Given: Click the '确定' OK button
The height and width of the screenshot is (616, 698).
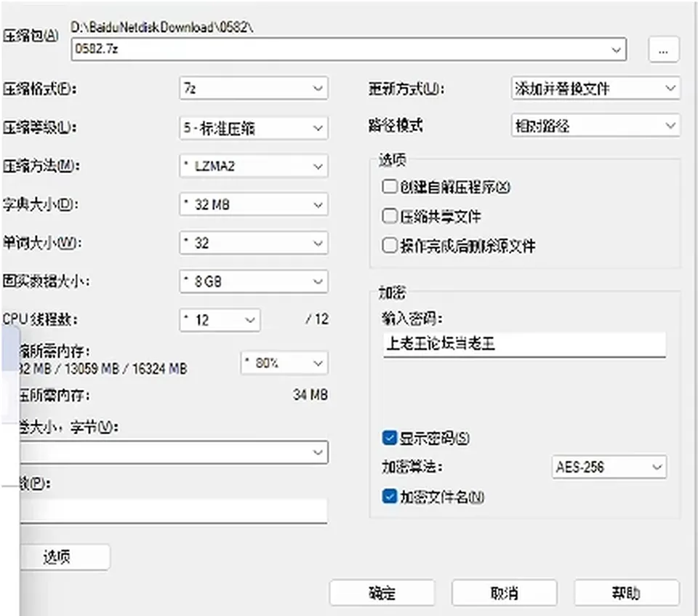Looking at the screenshot, I should click(382, 593).
